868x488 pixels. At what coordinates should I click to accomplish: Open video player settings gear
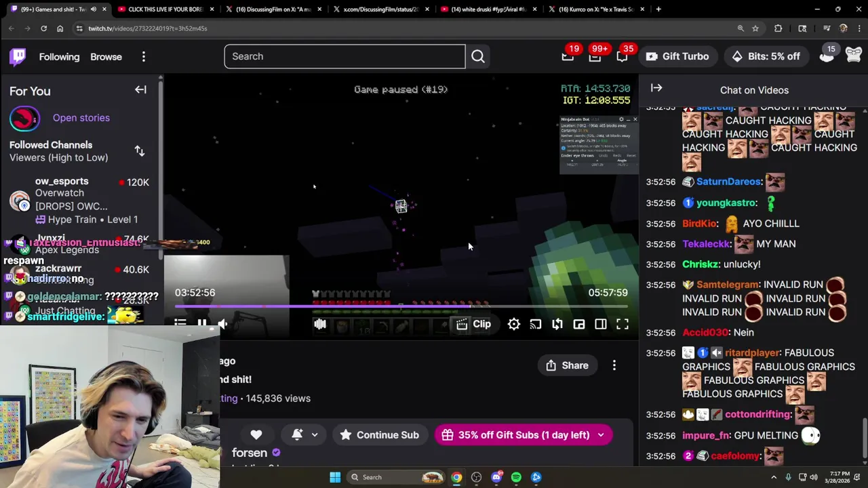coord(514,324)
